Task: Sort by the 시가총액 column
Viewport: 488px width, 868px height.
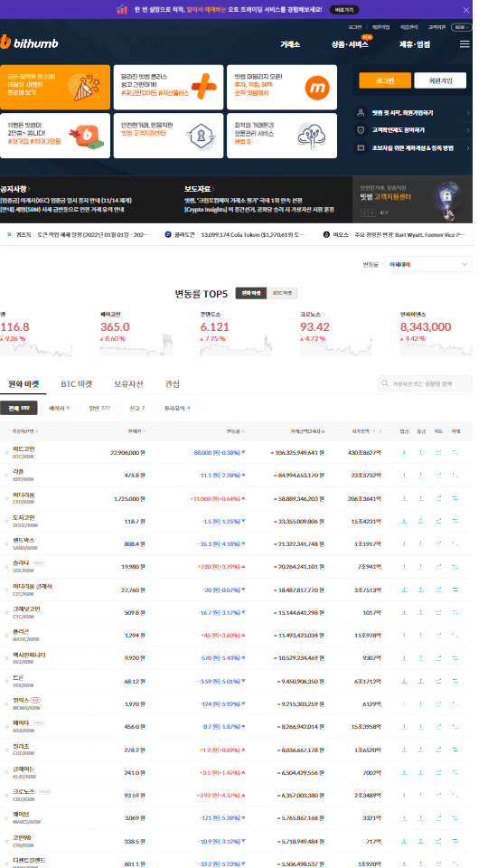Action: pyautogui.click(x=366, y=430)
